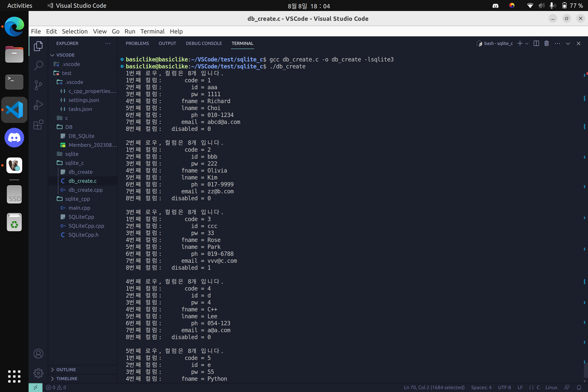Open Accounts icon in activity bar
The image size is (588, 392).
[38, 353]
